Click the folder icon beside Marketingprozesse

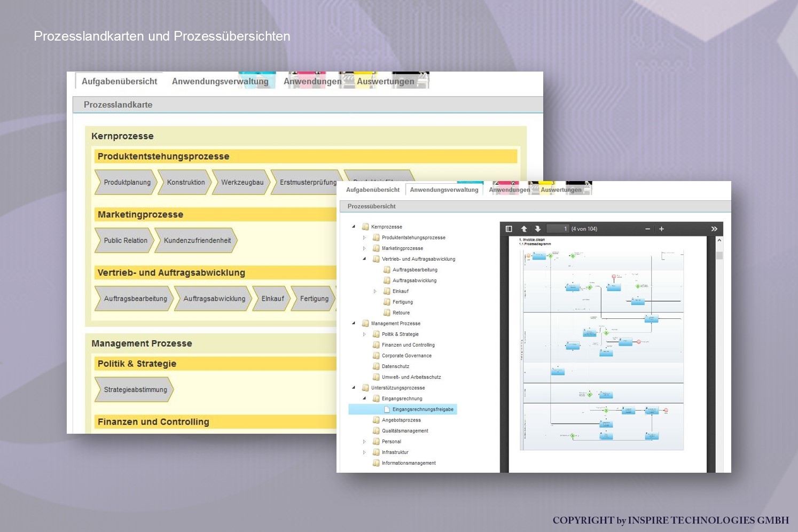(x=376, y=248)
